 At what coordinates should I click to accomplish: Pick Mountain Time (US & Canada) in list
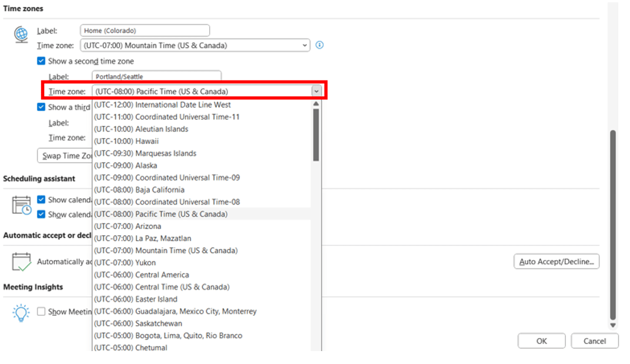point(202,251)
